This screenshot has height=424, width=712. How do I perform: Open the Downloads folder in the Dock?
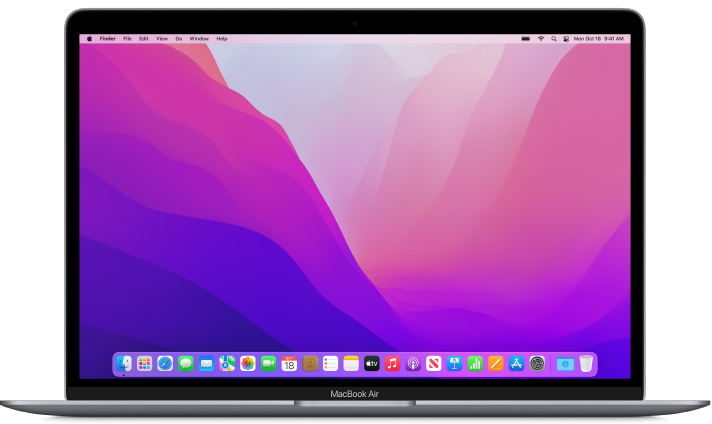(x=565, y=364)
